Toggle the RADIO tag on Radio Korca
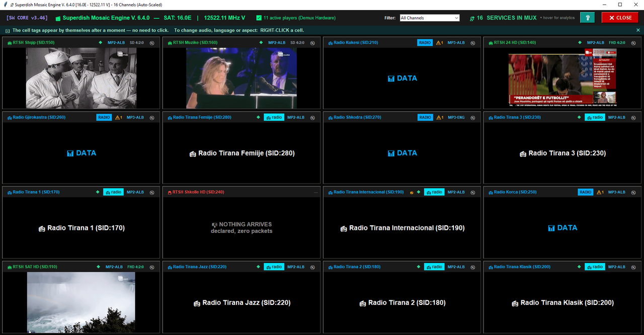Screen dimensions: 644x335 [x=586, y=192]
